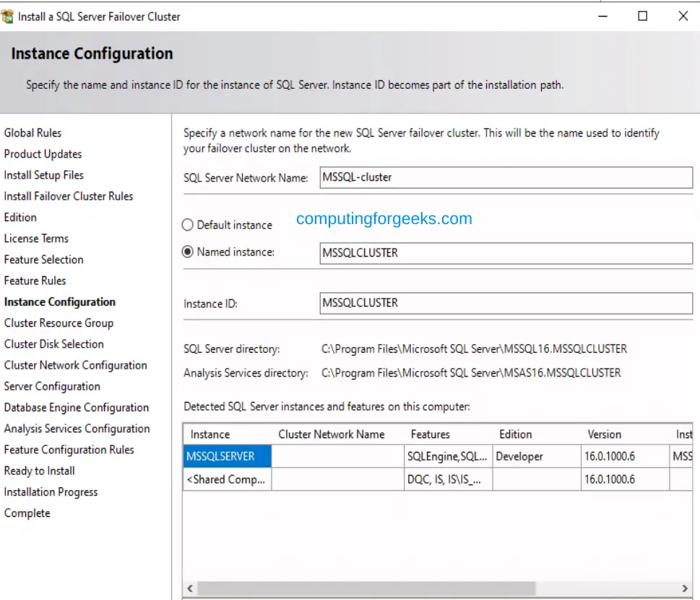Select Analysis Services Configuration step
700x600 pixels.
click(x=77, y=429)
